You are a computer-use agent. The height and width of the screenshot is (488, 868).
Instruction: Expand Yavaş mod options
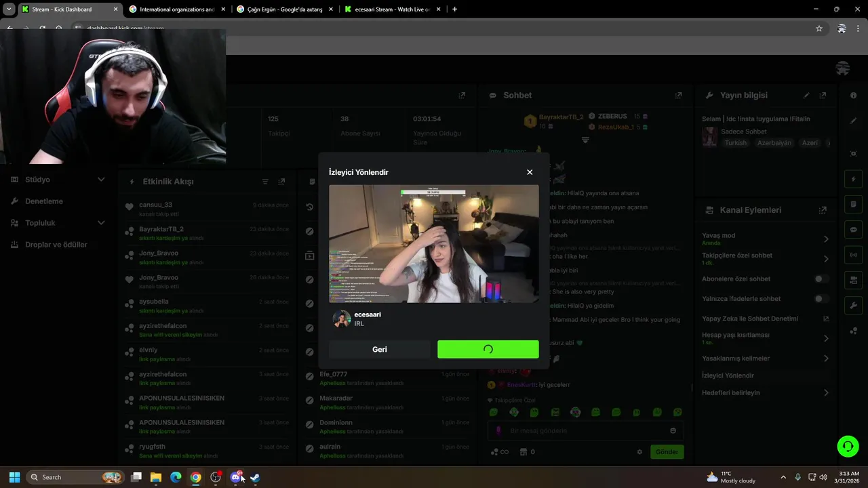826,239
